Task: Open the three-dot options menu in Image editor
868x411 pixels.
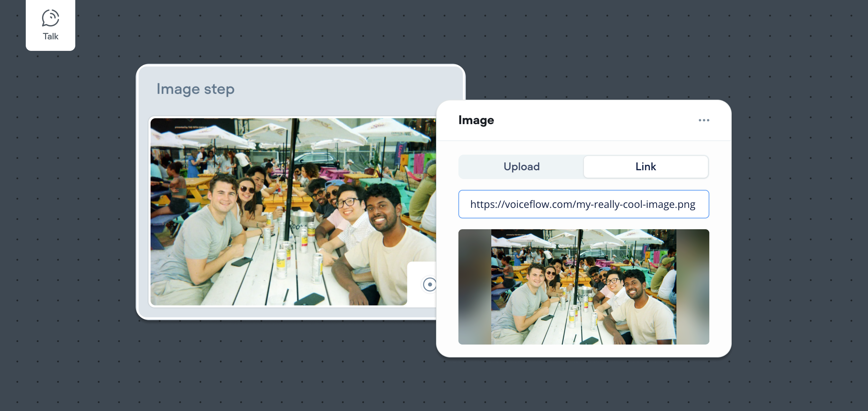Action: pyautogui.click(x=704, y=120)
